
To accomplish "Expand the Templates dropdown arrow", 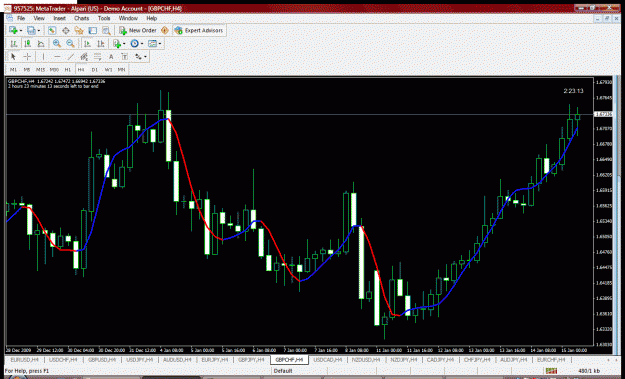I will pos(160,44).
